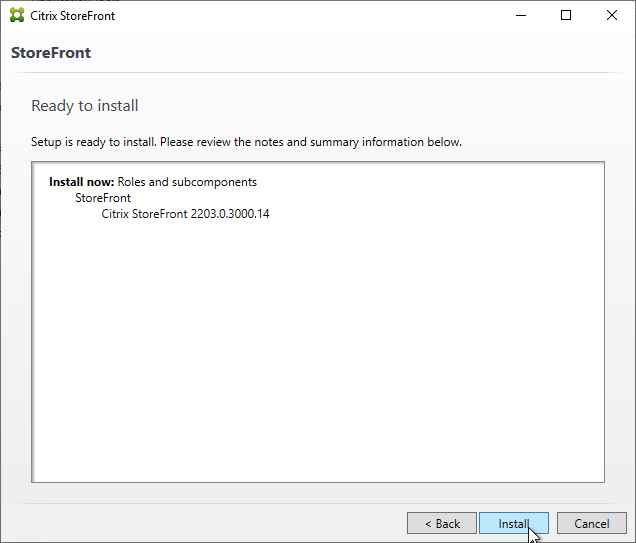
Task: Maximize the Citrix StoreFront window
Action: [x=566, y=15]
